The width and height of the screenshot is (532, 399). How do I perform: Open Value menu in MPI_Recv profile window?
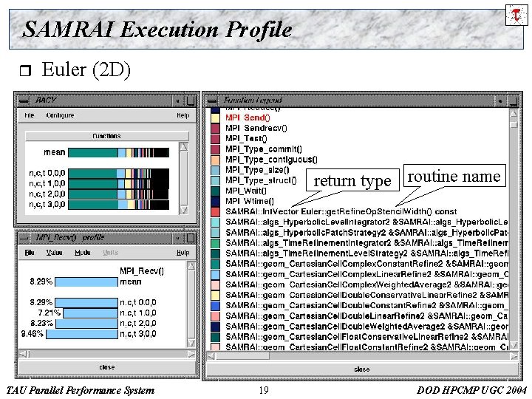pyautogui.click(x=54, y=253)
